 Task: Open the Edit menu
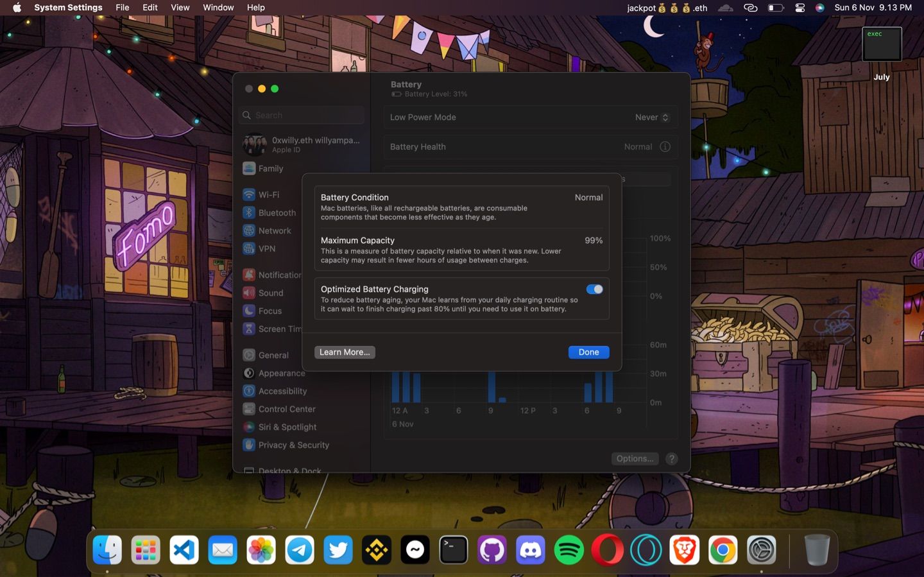[150, 8]
